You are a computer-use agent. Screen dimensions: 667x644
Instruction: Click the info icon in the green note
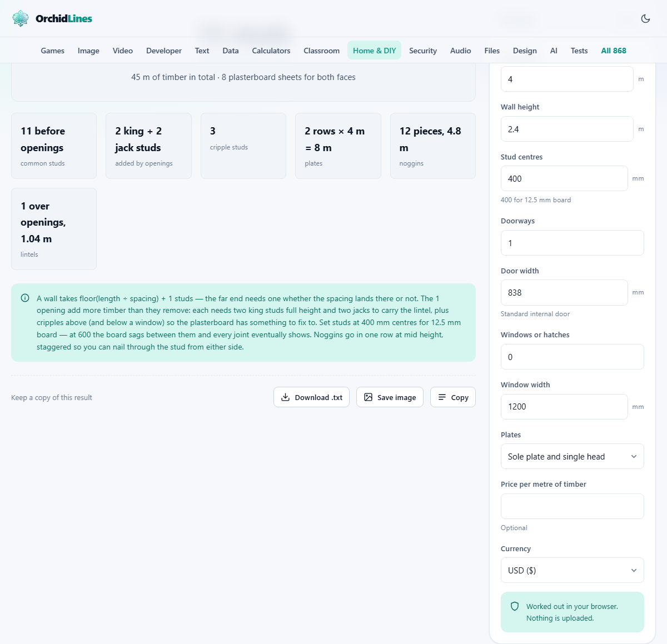tap(25, 298)
